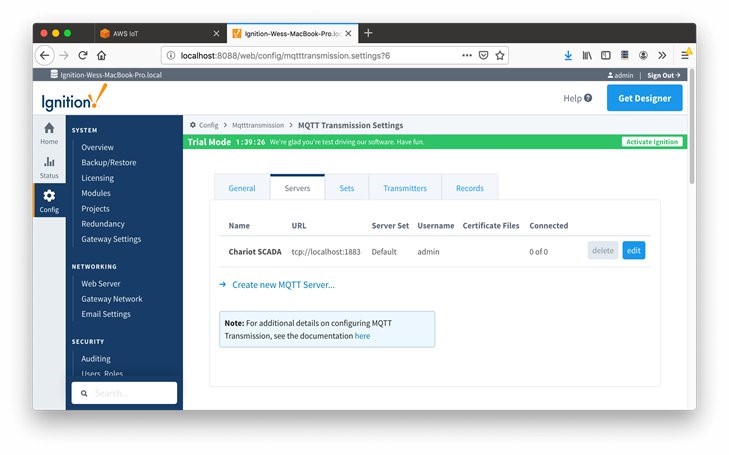Click the Ignition logo
The image size is (729, 455).
tap(74, 98)
